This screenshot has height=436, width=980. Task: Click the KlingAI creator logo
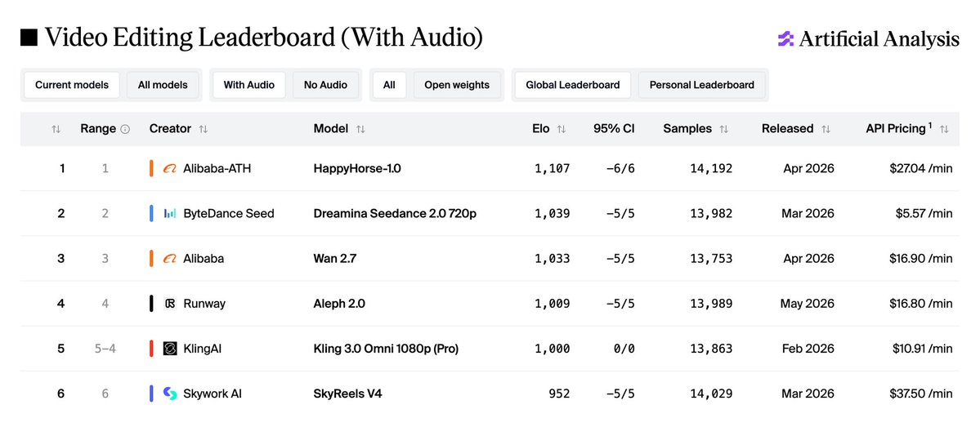tap(169, 349)
